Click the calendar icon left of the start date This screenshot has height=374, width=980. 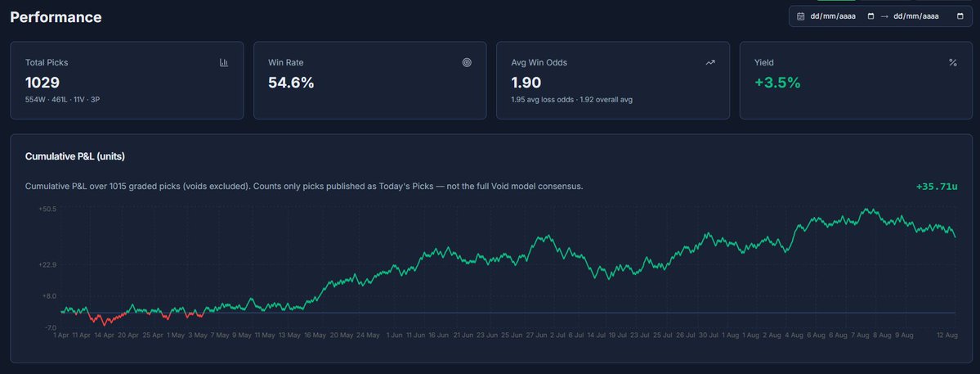pos(801,16)
